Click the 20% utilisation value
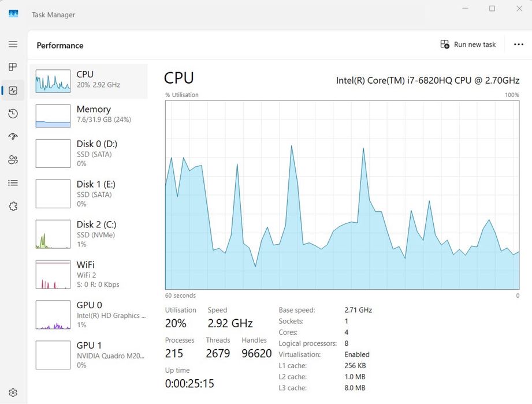The image size is (532, 404). click(176, 323)
